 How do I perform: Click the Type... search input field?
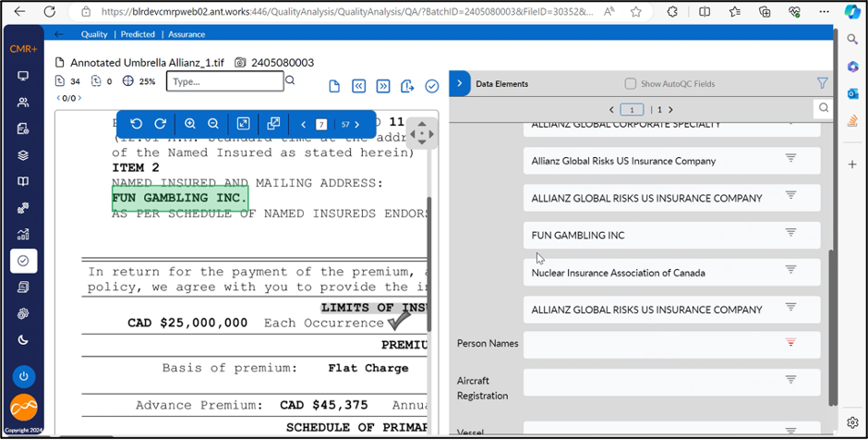point(224,81)
